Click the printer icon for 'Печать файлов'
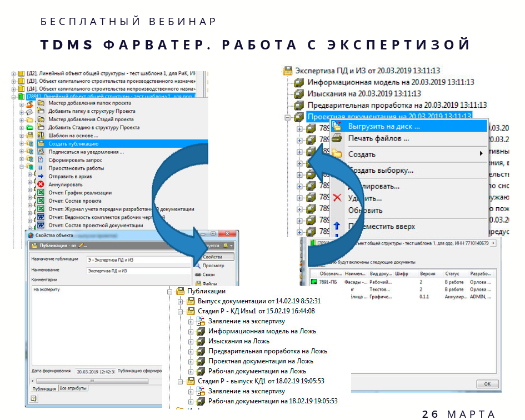Screen dimensions: 525x420 [337, 138]
